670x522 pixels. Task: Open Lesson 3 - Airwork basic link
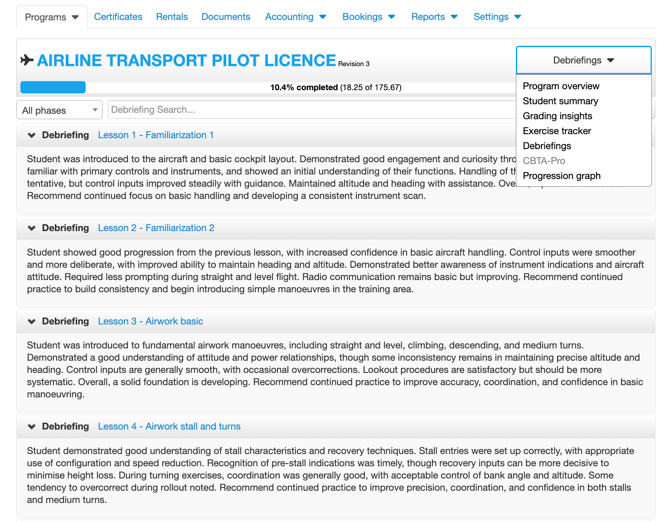(150, 322)
